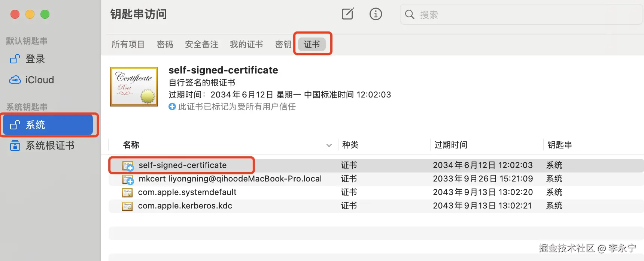Click the 自行签名的根证书 description text

(x=202, y=82)
